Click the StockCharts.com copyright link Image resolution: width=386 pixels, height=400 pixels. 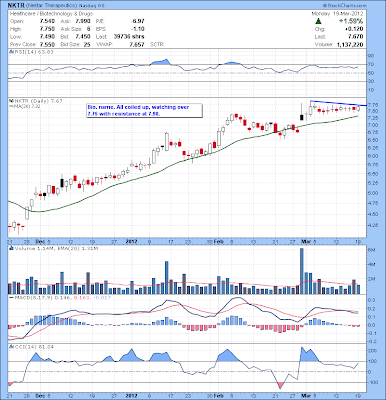pyautogui.click(x=344, y=6)
